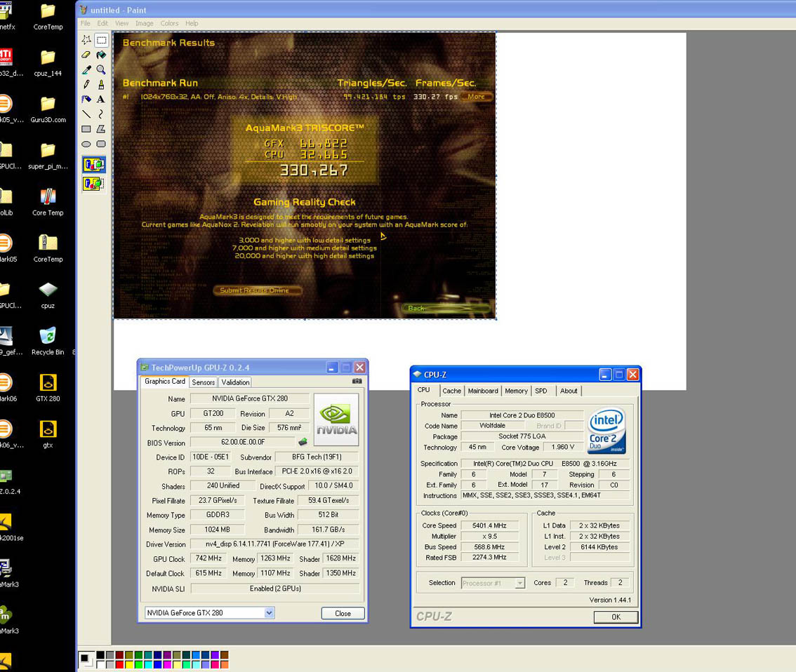This screenshot has width=796, height=672.
Task: Pick the magenta color swatch in Paint palette
Action: [x=167, y=664]
